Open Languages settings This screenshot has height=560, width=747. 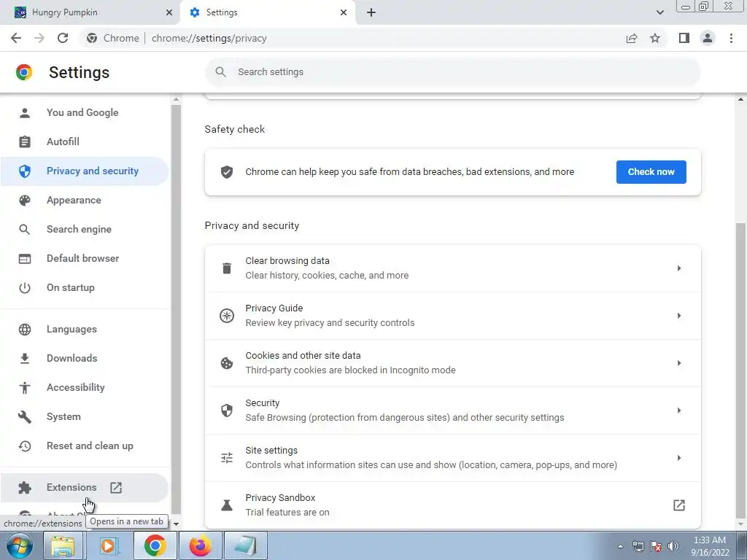pos(84,330)
